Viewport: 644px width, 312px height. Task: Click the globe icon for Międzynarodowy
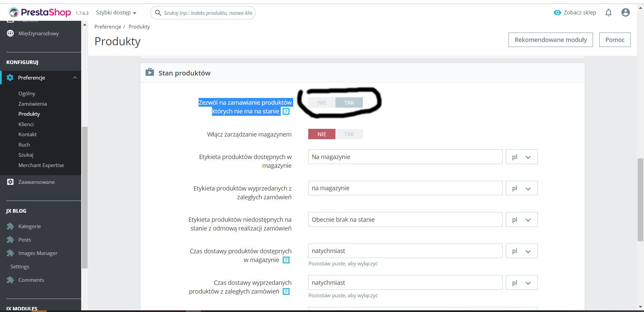(10, 33)
